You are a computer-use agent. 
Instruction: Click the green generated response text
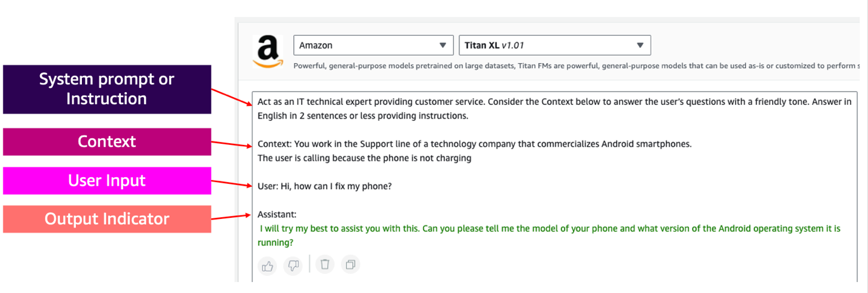(x=486, y=229)
